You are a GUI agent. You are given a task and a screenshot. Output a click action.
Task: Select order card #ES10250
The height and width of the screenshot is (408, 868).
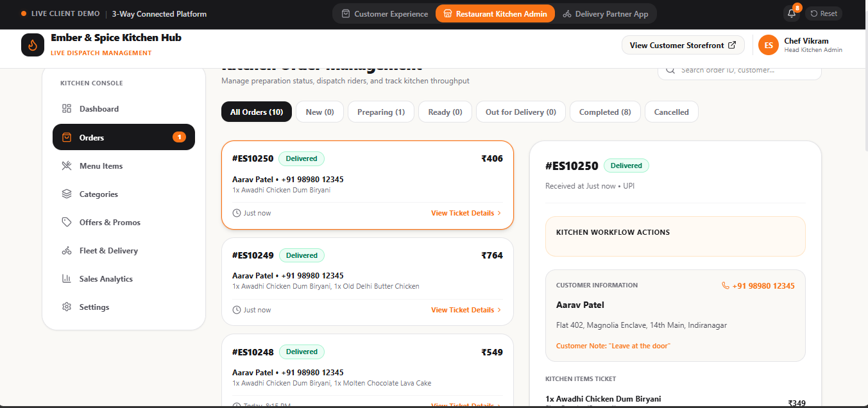pyautogui.click(x=368, y=185)
